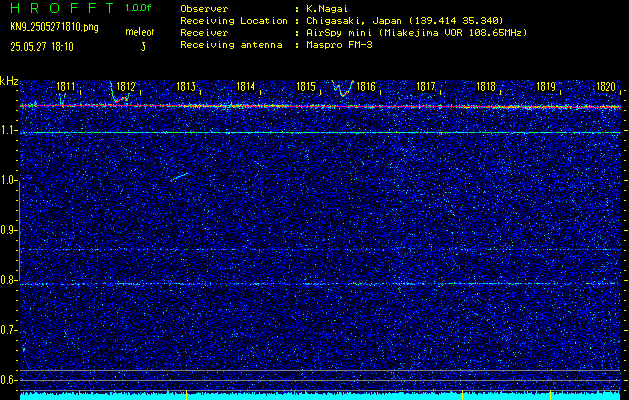Select the 1820 time marker
Image resolution: width=629 pixels, height=400 pixels.
coord(606,86)
